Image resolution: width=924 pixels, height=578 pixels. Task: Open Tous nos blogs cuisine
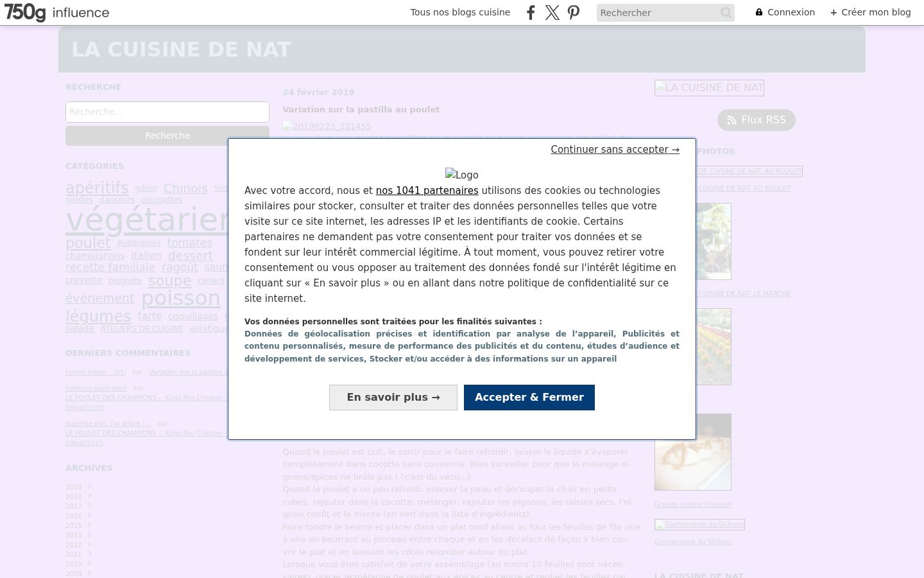click(x=460, y=12)
